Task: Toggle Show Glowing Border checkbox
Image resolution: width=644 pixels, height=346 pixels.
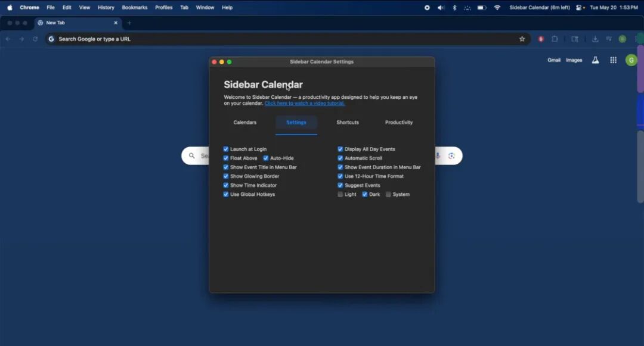Action: point(225,176)
